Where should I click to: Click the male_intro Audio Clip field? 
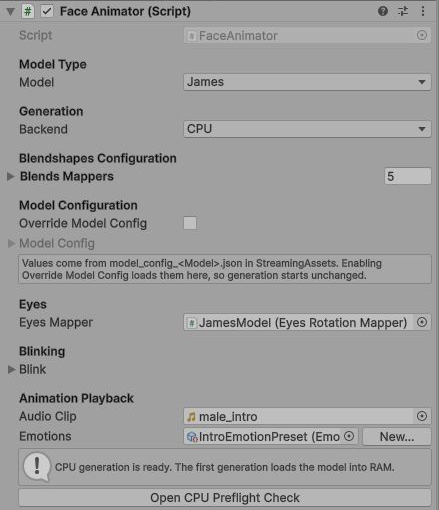click(307, 416)
